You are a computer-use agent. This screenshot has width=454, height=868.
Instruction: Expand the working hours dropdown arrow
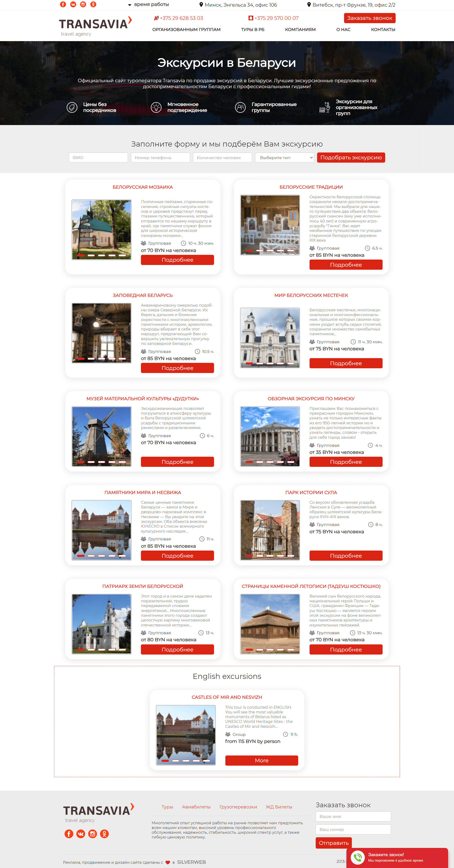pyautogui.click(x=127, y=4)
